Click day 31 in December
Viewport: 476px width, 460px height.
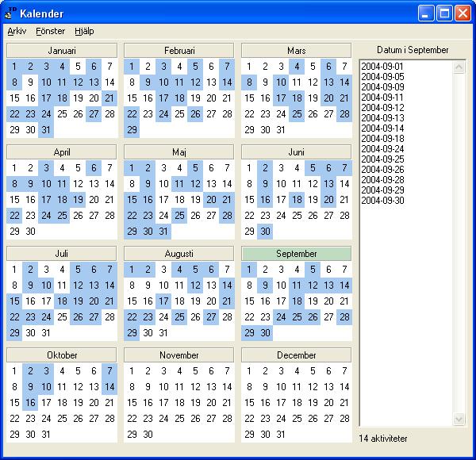click(281, 435)
